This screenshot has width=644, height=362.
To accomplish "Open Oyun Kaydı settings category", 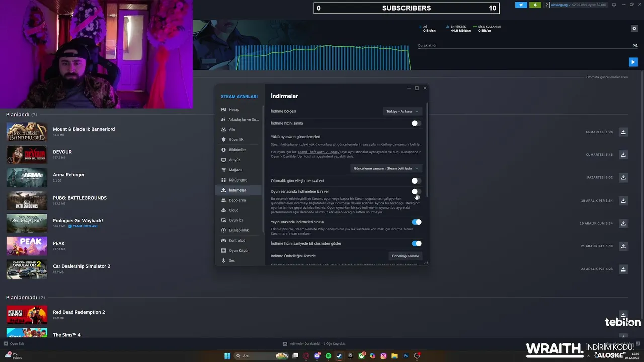I will pyautogui.click(x=238, y=250).
